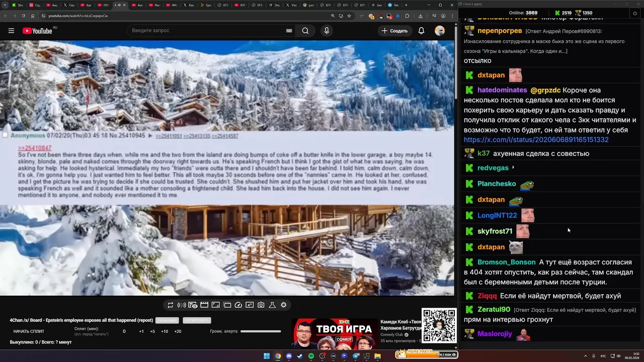Click the YouTube search magnifier button
Screen dimensions: 644x362
tap(305, 31)
